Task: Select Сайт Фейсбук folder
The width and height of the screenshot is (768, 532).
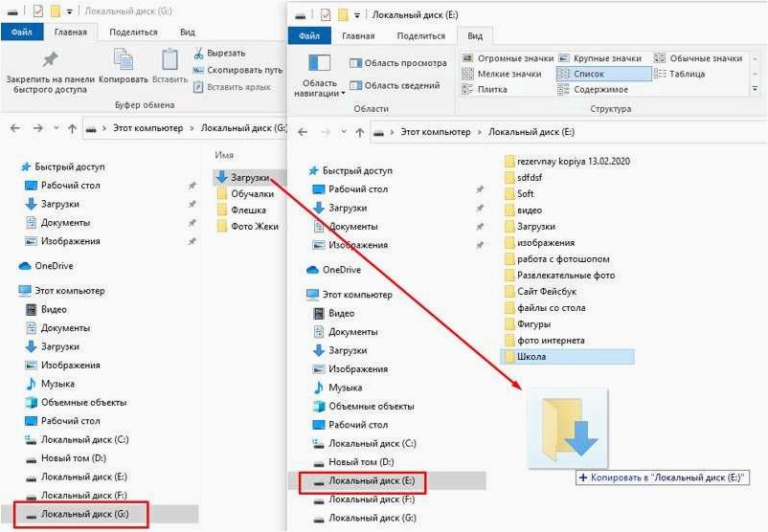Action: pos(540,292)
